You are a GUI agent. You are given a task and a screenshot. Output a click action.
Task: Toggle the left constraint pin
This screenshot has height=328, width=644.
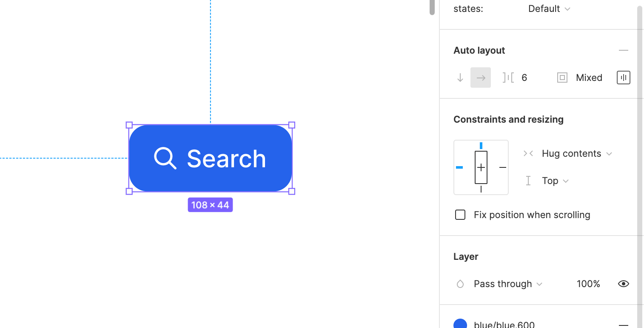click(459, 167)
